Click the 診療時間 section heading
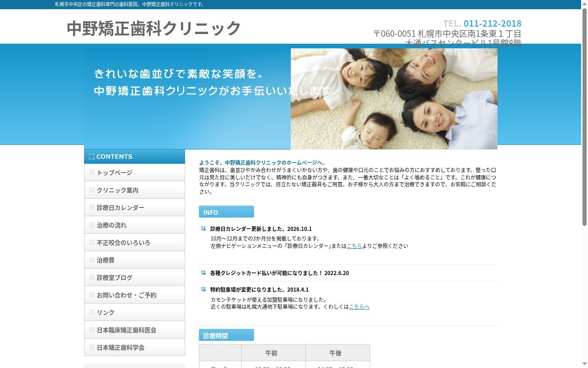Image resolution: width=588 pixels, height=368 pixels. click(x=226, y=335)
